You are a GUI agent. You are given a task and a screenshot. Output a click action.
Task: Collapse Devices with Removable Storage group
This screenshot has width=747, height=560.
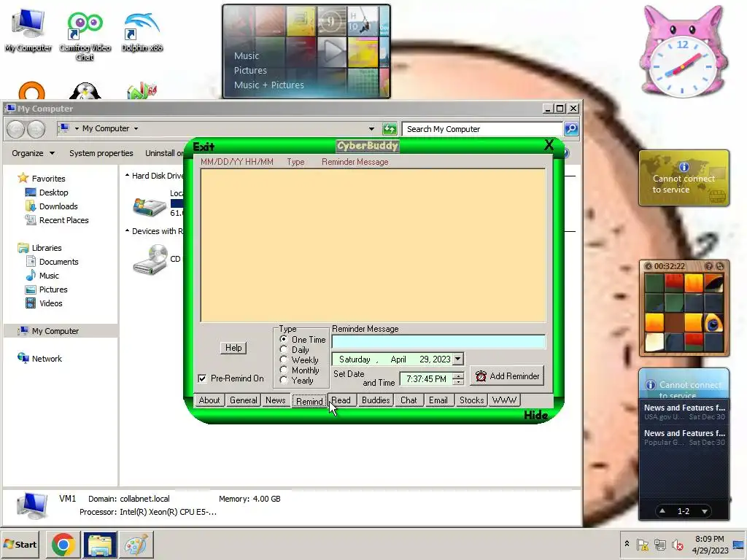tap(127, 231)
